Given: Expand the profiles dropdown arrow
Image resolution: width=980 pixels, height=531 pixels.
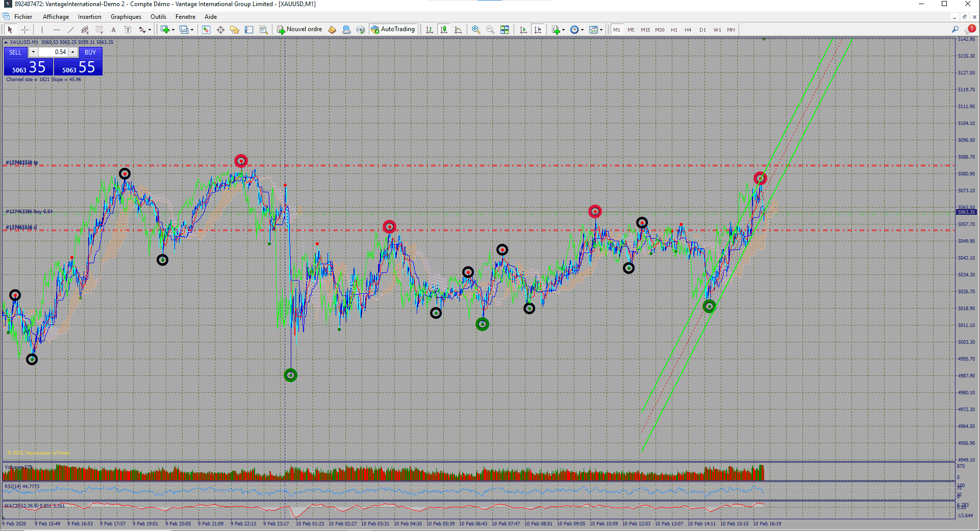Looking at the screenshot, I should pyautogui.click(x=192, y=30).
